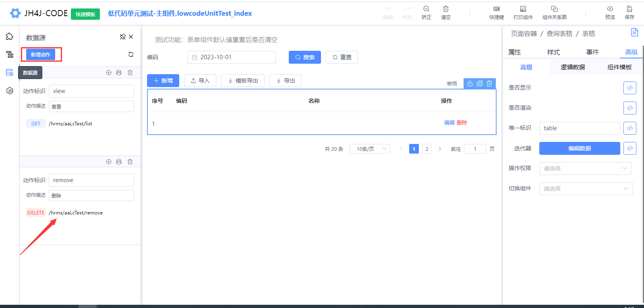
Task: Open code editor for 是否显示
Action: point(630,88)
